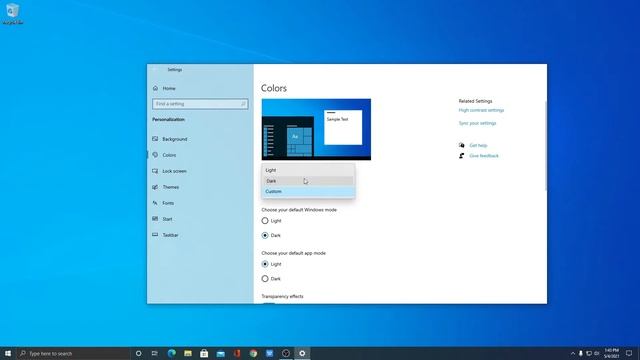Click the Themes sidebar icon

pos(155,187)
